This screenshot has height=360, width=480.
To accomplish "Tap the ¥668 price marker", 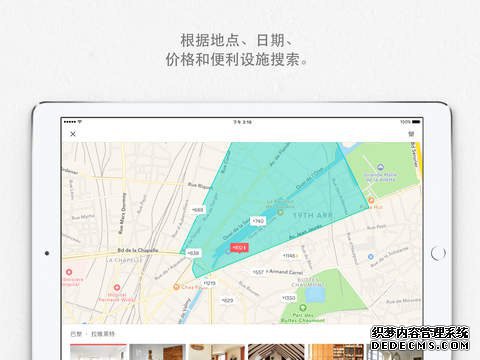I will (x=198, y=210).
